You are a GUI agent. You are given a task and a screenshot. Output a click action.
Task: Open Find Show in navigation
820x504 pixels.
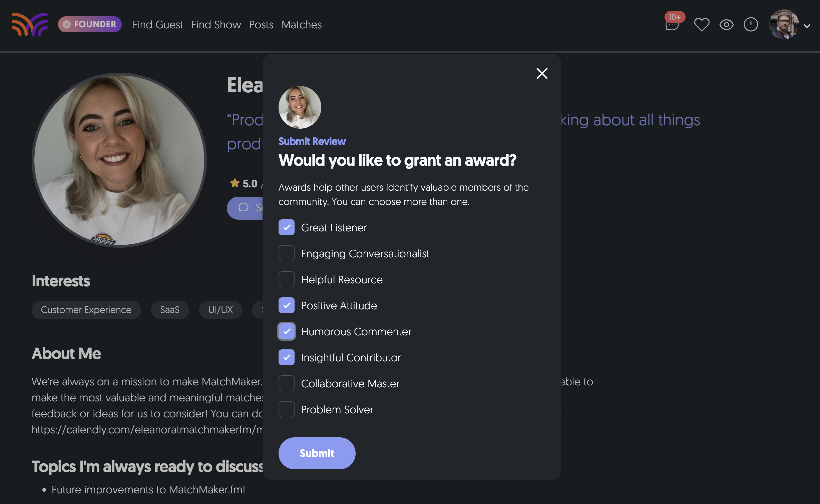click(216, 25)
